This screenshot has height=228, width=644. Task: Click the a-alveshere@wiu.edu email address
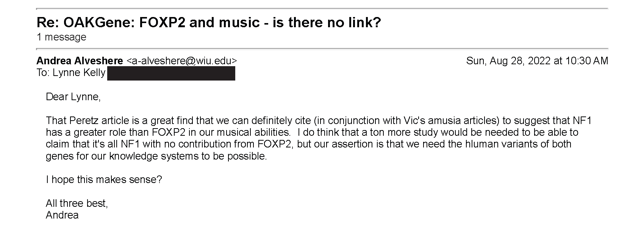click(x=181, y=61)
